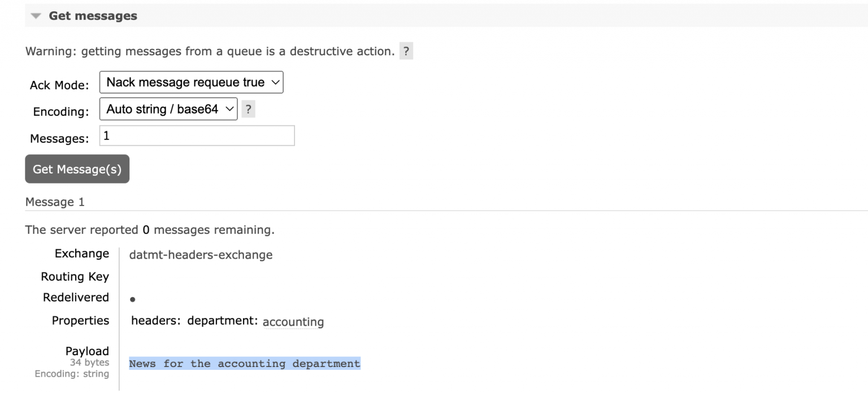Image resolution: width=868 pixels, height=393 pixels.
Task: Focus the Messages count input field
Action: (197, 136)
